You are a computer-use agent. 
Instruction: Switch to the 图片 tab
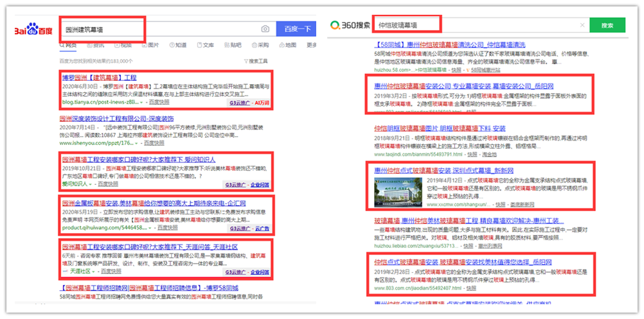(x=150, y=45)
